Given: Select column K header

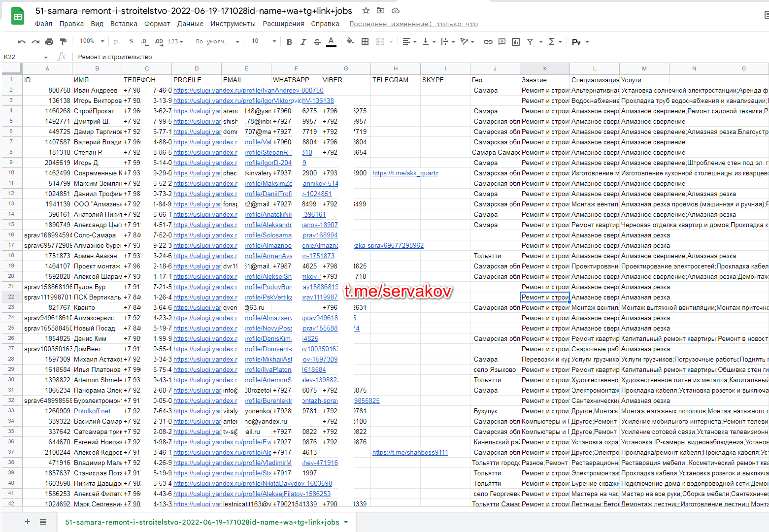Looking at the screenshot, I should point(545,68).
